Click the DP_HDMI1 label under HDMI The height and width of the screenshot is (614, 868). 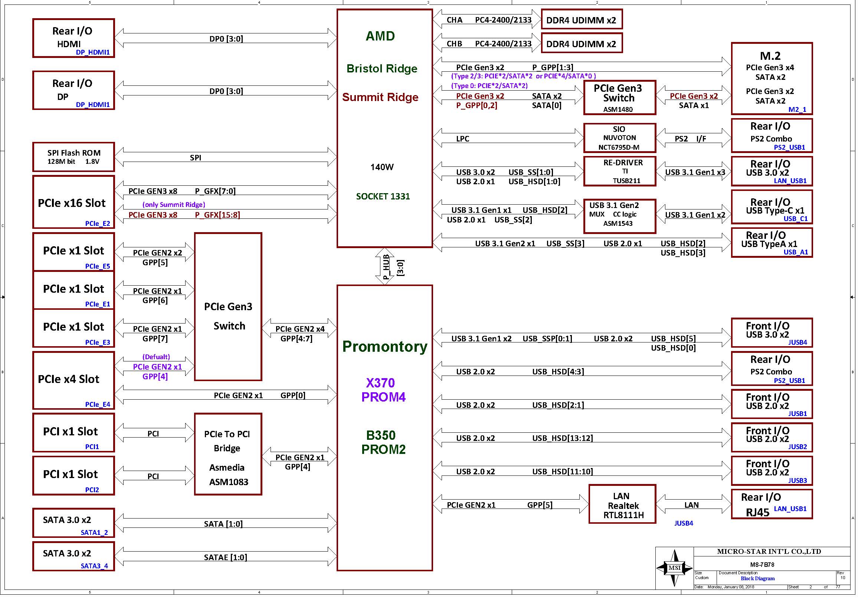[x=93, y=52]
